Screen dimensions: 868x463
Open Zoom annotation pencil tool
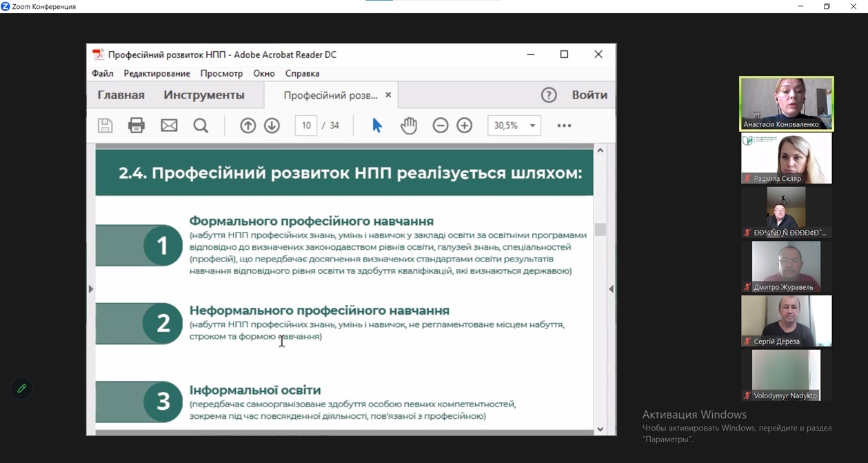(x=21, y=388)
